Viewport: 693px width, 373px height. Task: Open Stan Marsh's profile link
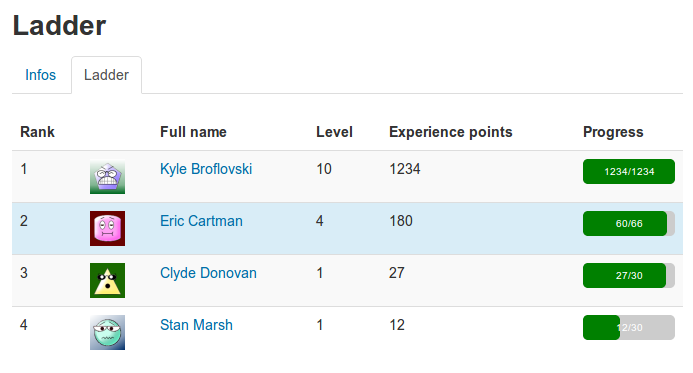(196, 325)
